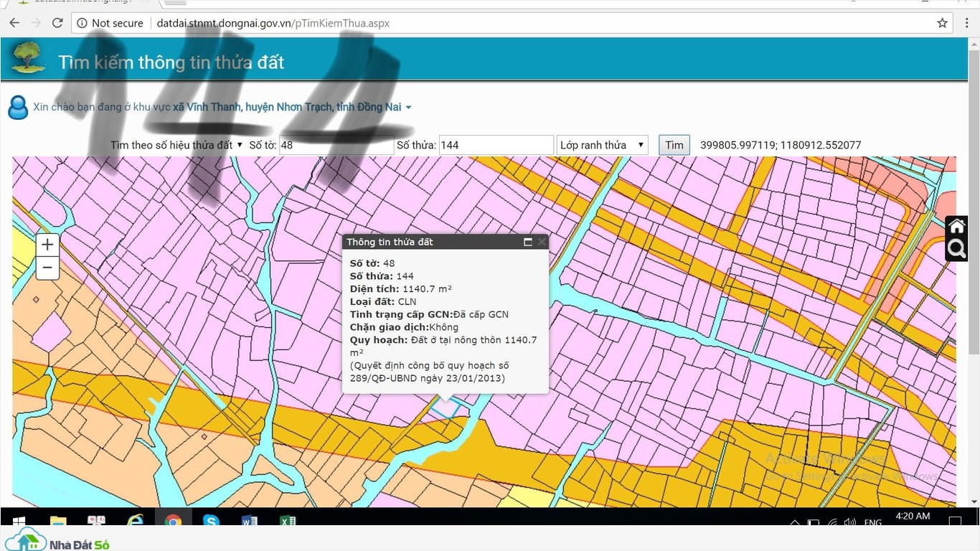Open Excel from the taskbar
This screenshot has width=980, height=551.
click(288, 522)
